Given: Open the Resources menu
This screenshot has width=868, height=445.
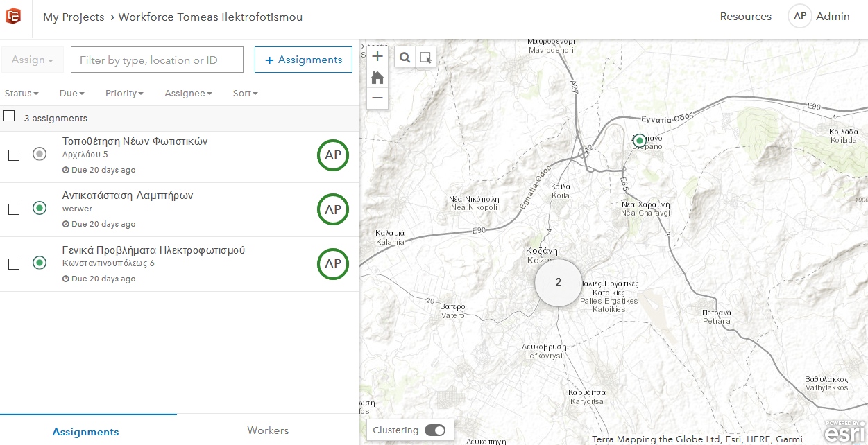Looking at the screenshot, I should (745, 17).
